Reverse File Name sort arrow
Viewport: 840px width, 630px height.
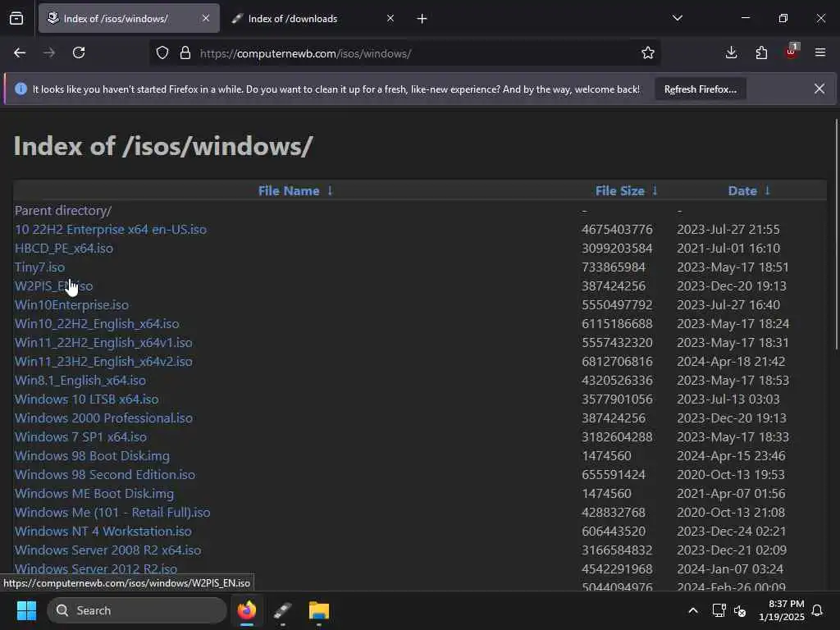(330, 190)
